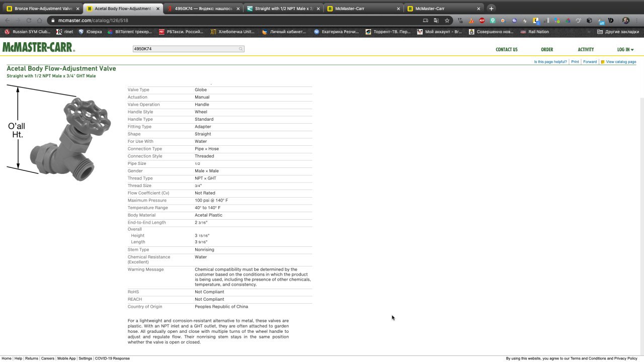Screen dimensions: 644x362
Task: Switch to the fifth tab titled McMaster-Carr
Action: [363, 9]
